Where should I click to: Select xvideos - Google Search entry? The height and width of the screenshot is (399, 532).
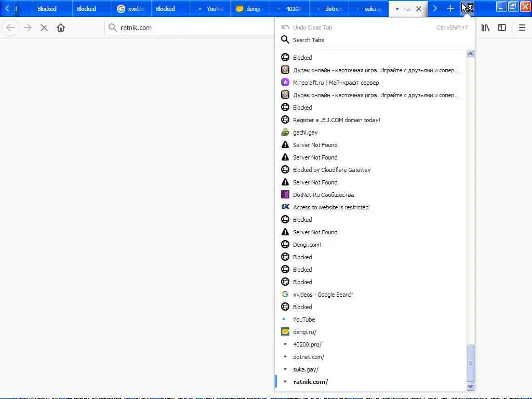371,295
